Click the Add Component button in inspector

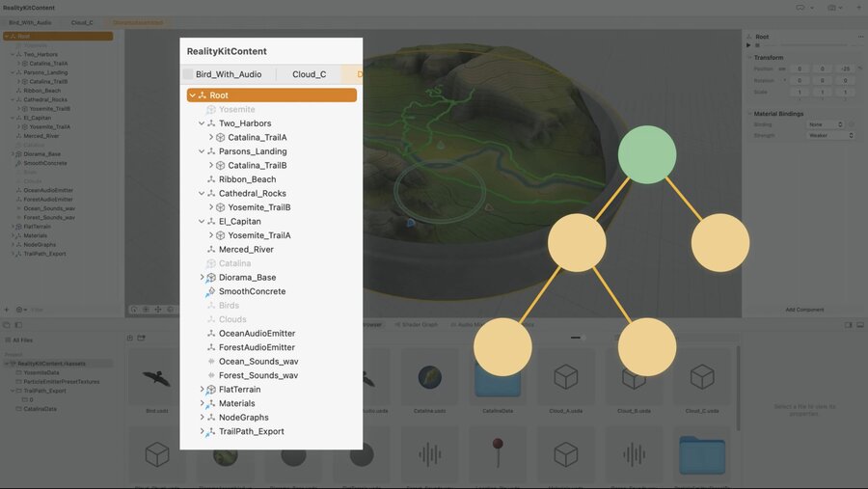click(x=804, y=310)
